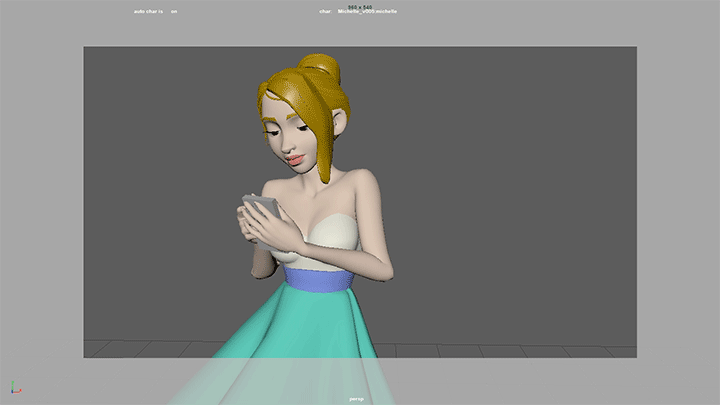Screen dimensions: 720x405
Task: Click the XYZ axis orientation gizmo
Action: (x=13, y=387)
